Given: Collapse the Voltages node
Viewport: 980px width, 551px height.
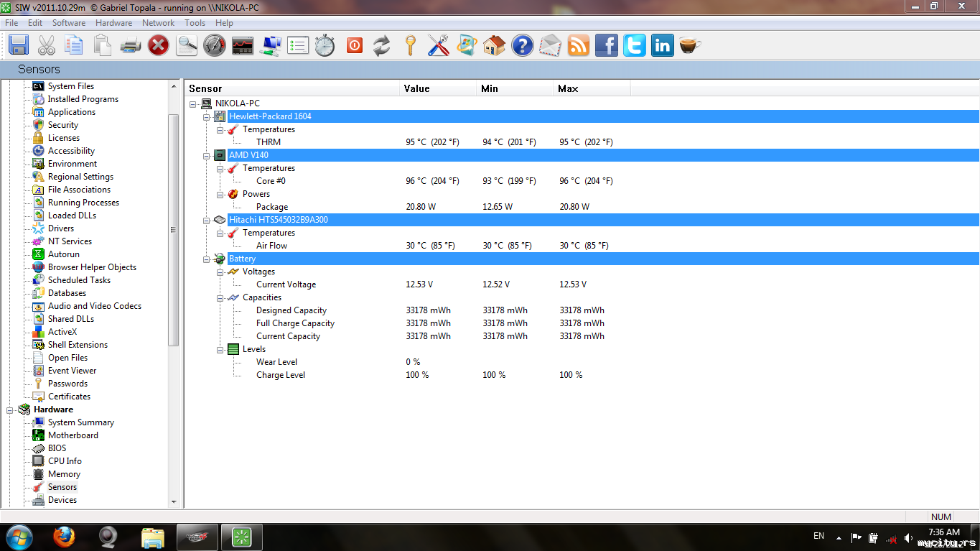Looking at the screenshot, I should pyautogui.click(x=220, y=272).
